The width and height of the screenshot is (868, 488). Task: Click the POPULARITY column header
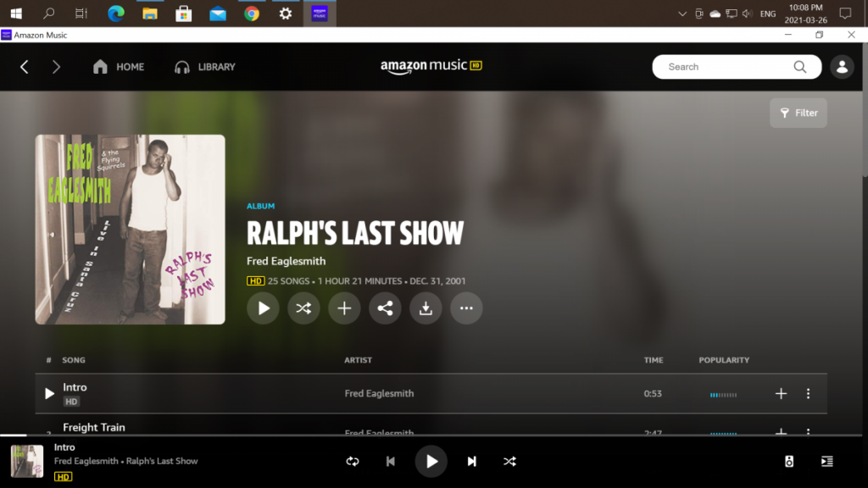(724, 360)
